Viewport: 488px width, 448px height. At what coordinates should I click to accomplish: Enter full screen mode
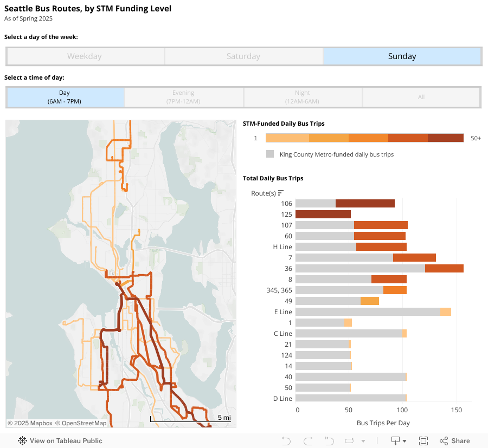423,441
